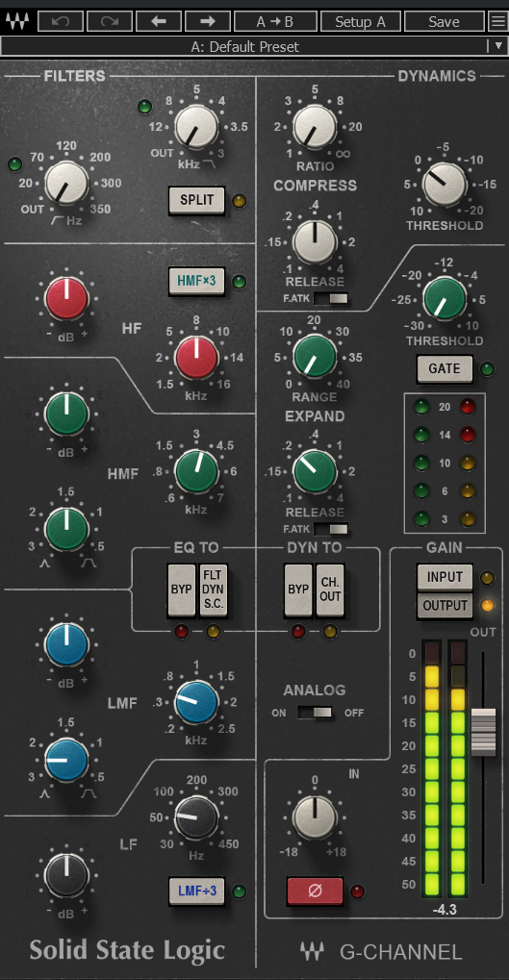The image size is (509, 980).
Task: Toggle the HMF×3 button
Action: click(x=197, y=281)
